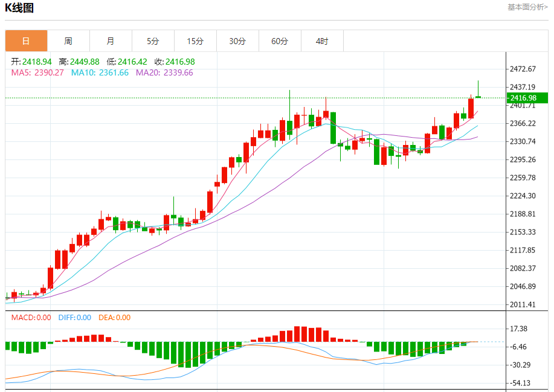Click the DIFF indicator label
The width and height of the screenshot is (554, 392).
coord(74,318)
